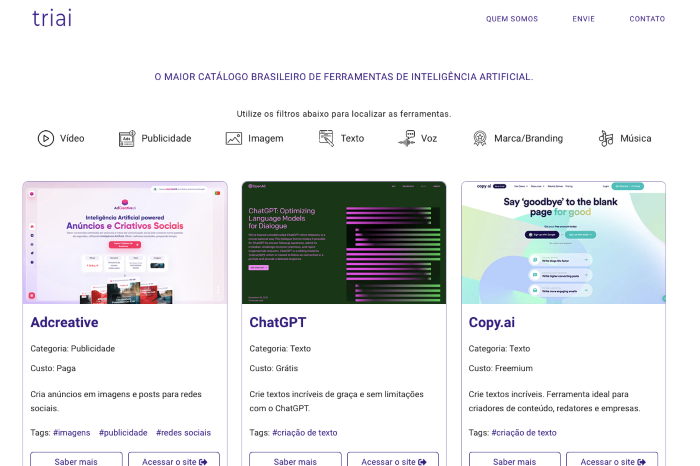
Task: Select the #imagens tag on Adcreative
Action: pyautogui.click(x=71, y=433)
